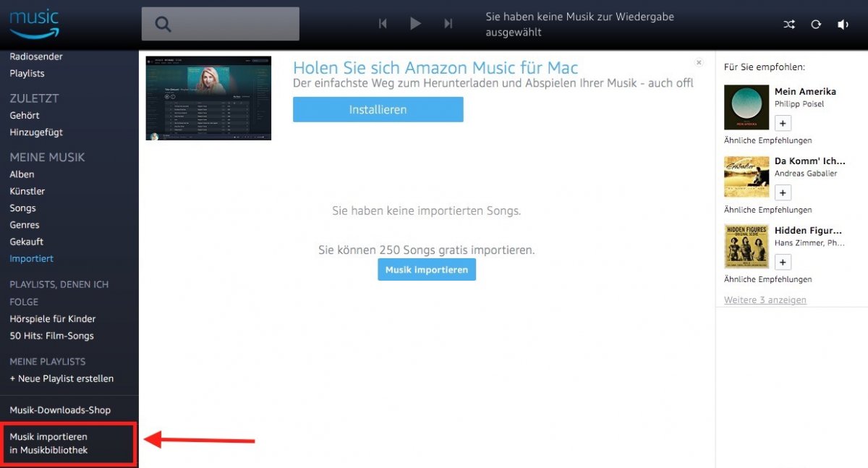Viewport: 868px width, 468px height.
Task: Skip to the previous track
Action: (383, 24)
